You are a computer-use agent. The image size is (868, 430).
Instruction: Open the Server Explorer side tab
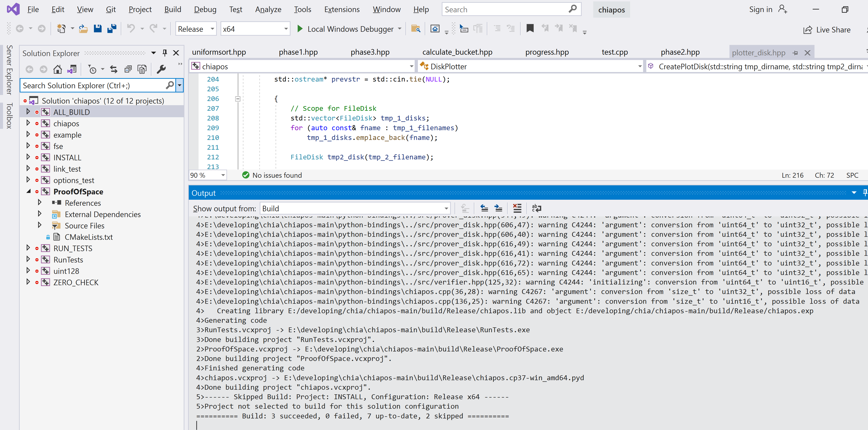(9, 70)
